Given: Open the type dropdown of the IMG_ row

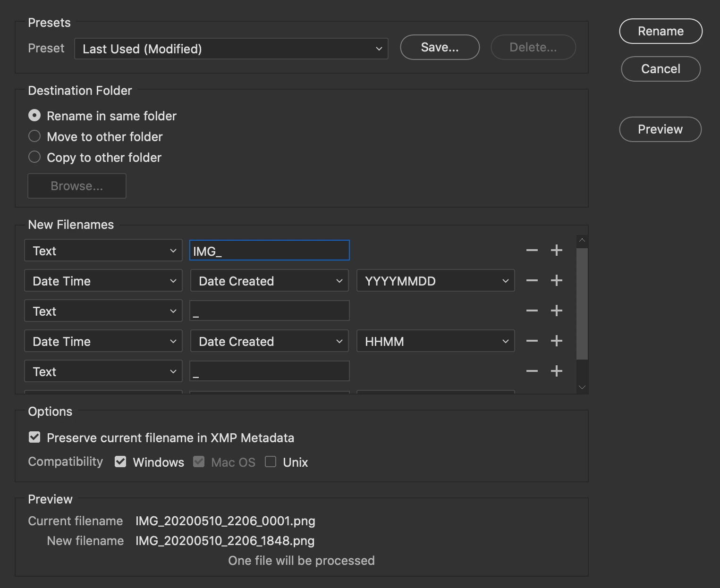Looking at the screenshot, I should click(103, 251).
